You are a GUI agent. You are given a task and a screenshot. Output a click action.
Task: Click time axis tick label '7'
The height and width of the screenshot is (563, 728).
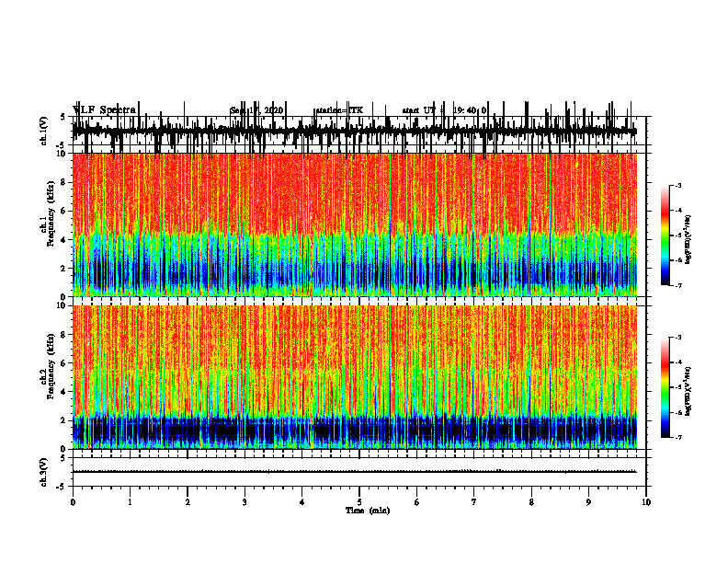(x=474, y=502)
